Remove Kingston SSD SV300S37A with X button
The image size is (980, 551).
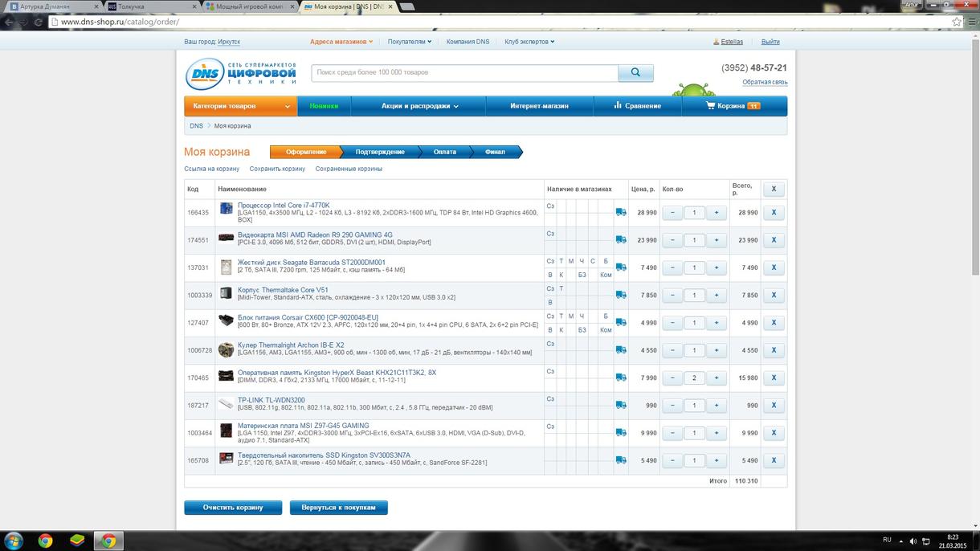[x=774, y=460]
